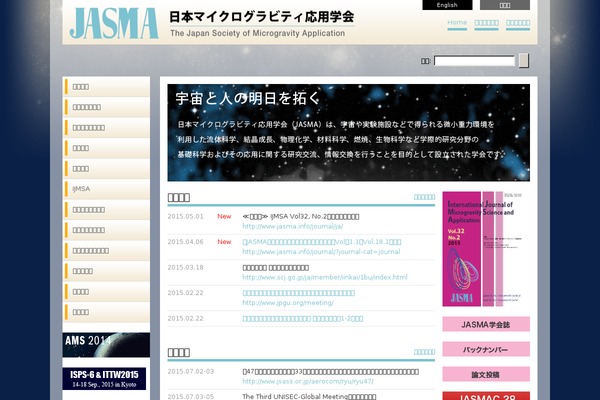The width and height of the screenshot is (600, 400).
Task: Select the 2015.03.18 news date
Action: 185,268
